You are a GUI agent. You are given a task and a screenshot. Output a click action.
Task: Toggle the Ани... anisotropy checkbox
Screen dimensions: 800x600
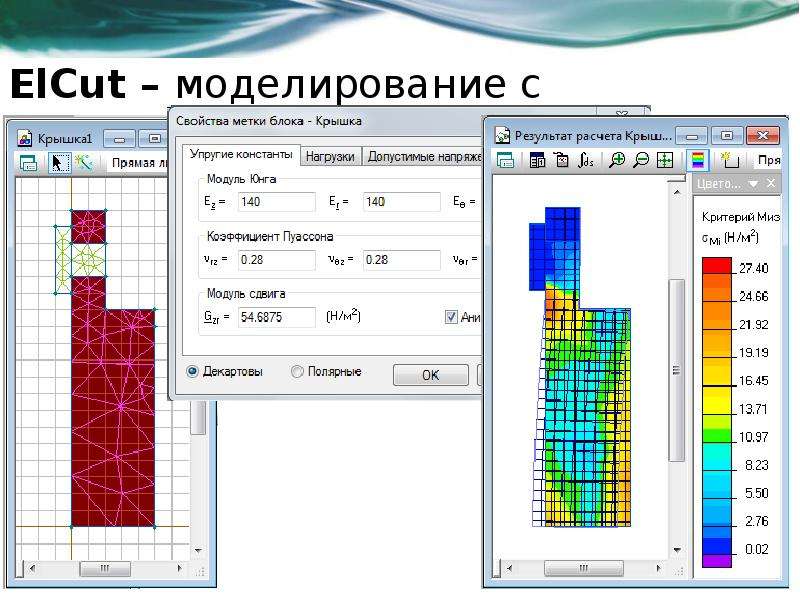[x=451, y=317]
